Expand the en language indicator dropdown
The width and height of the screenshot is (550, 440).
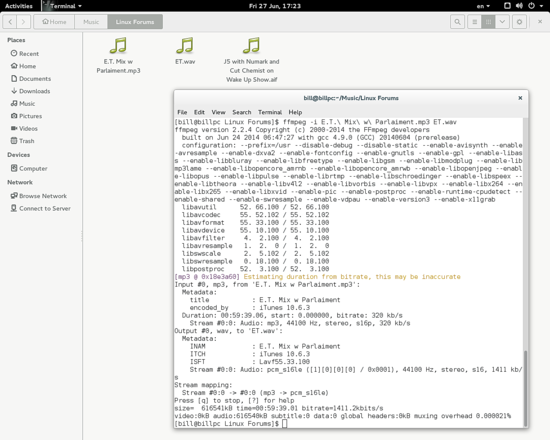tap(483, 6)
